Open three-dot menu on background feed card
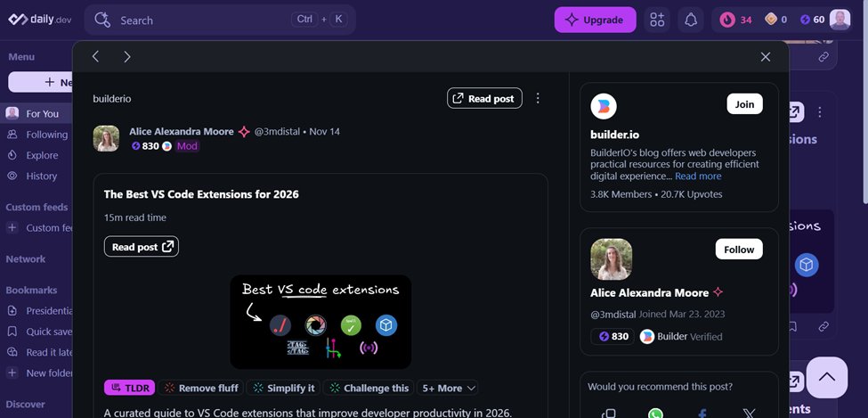Viewport: 868px width, 418px height. pos(820,112)
